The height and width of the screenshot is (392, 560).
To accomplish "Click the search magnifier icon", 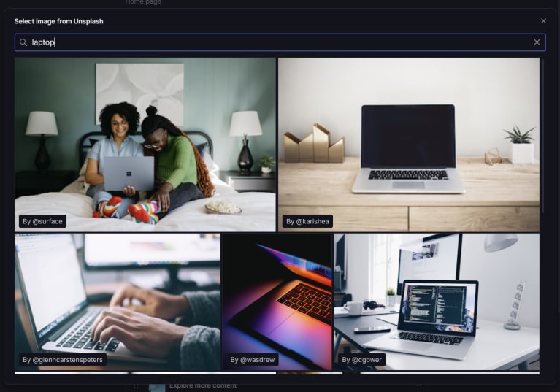I will click(x=23, y=42).
